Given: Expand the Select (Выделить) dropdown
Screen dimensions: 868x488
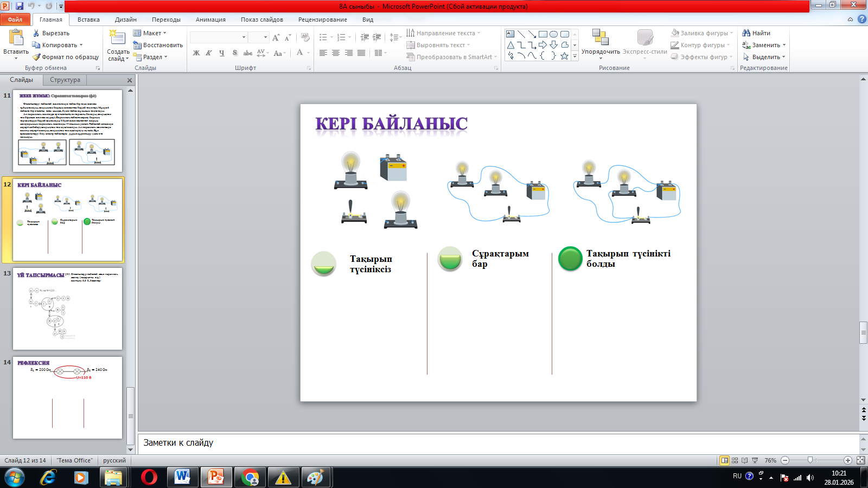Looking at the screenshot, I should [x=765, y=57].
